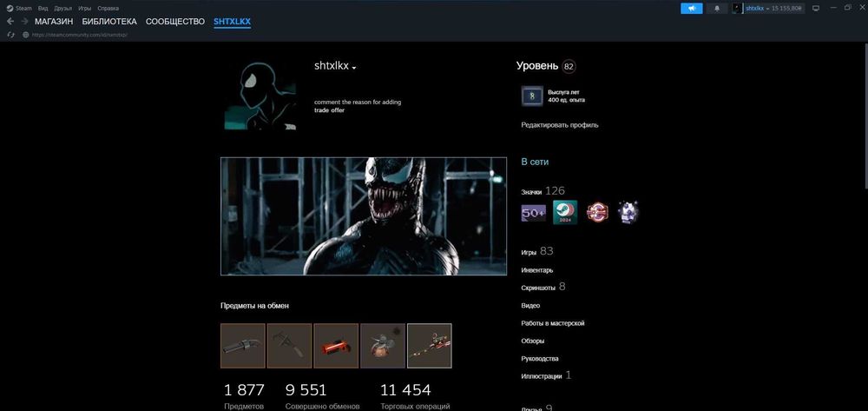This screenshot has width=868, height=411.
Task: Open the Друзья menu
Action: (x=63, y=9)
